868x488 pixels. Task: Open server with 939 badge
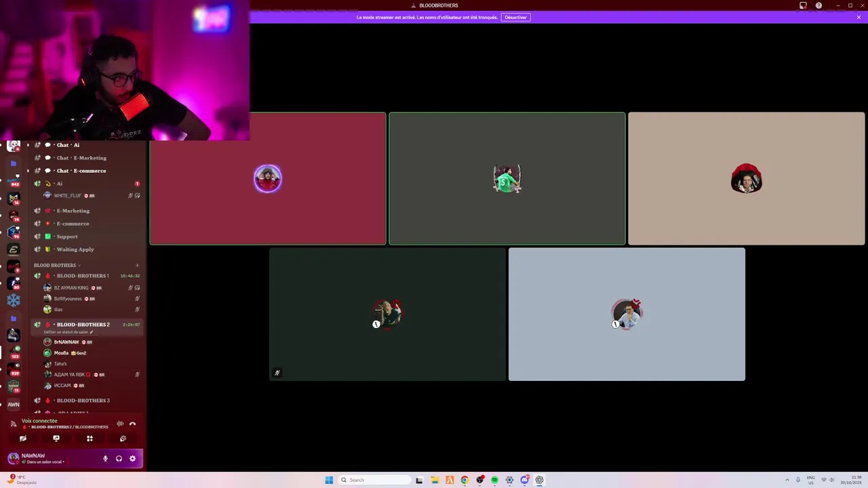[14, 370]
